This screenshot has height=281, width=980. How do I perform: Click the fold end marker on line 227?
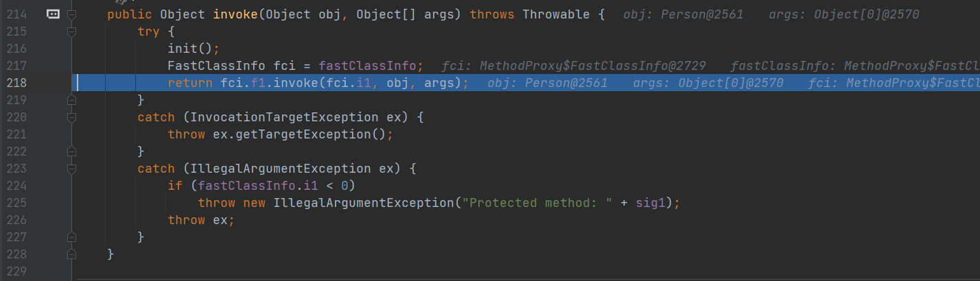(x=71, y=237)
